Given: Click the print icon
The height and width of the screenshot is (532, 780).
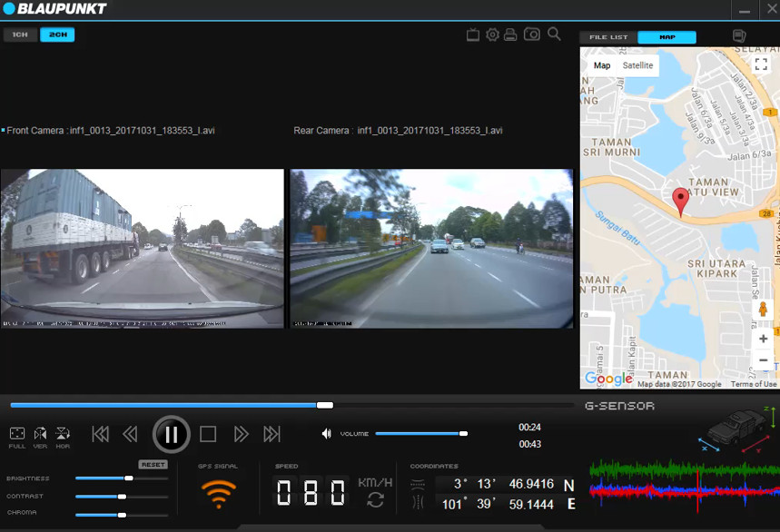Looking at the screenshot, I should [x=510, y=34].
